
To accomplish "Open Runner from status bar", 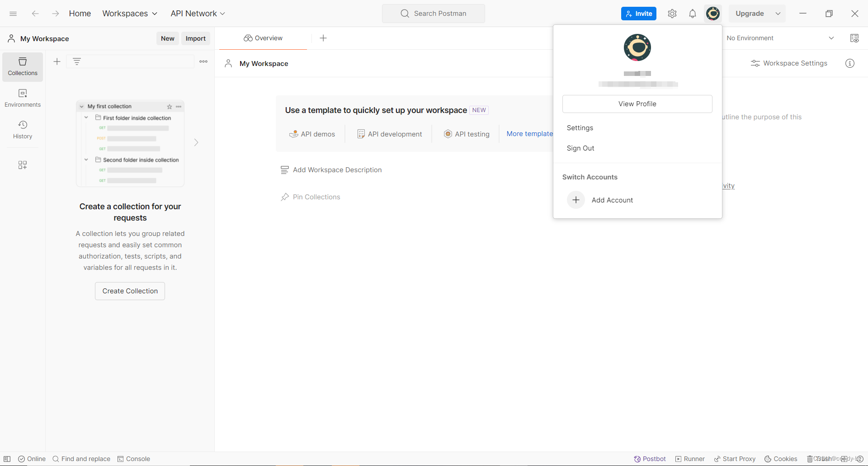I will [x=690, y=459].
